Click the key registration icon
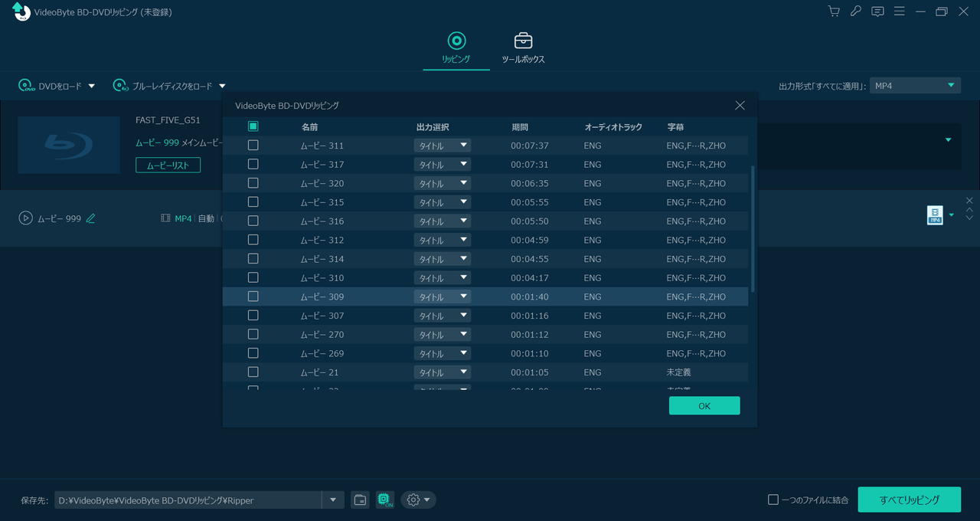Screen dimensions: 980x521 tap(855, 11)
